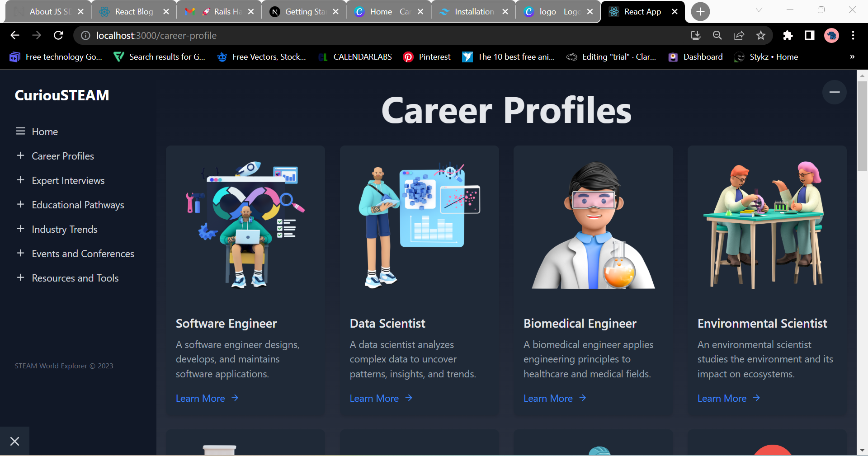Switch to the logo - Logo tab

[x=559, y=12]
